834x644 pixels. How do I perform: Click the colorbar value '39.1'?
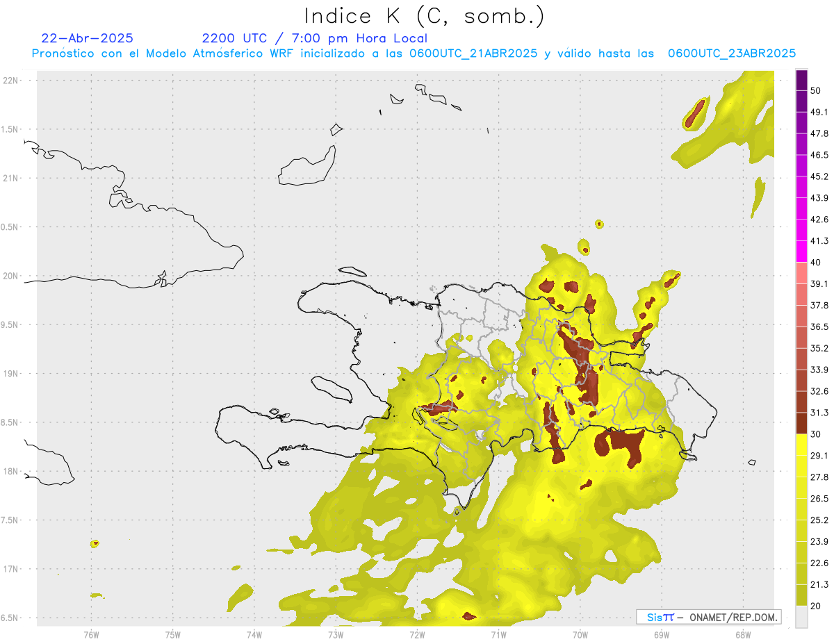click(819, 283)
